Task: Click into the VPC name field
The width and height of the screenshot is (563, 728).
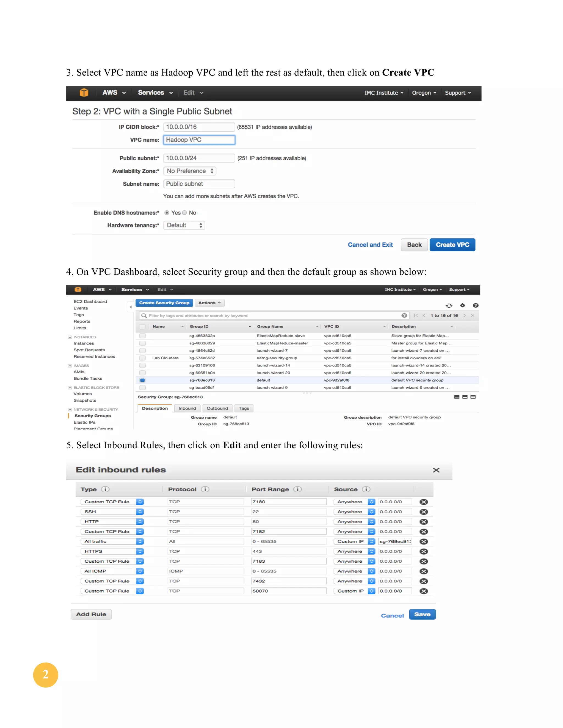Action: (x=199, y=140)
